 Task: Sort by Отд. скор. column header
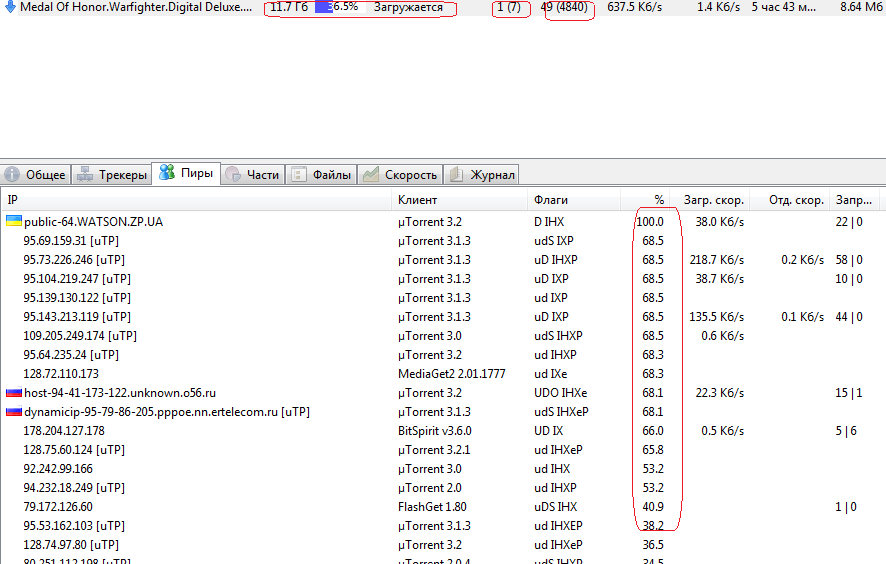[x=790, y=199]
